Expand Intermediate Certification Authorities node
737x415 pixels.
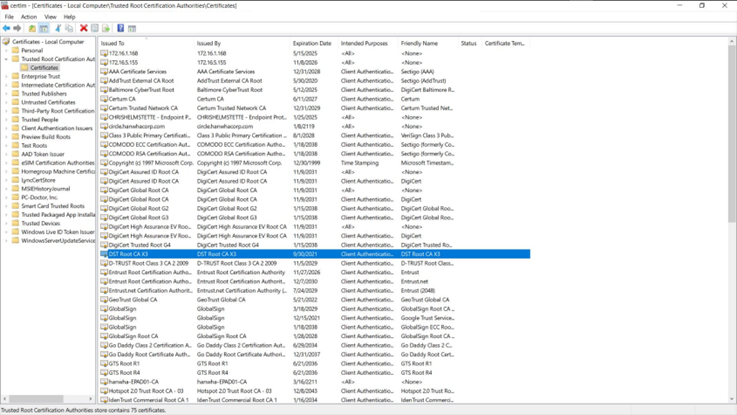[x=6, y=85]
